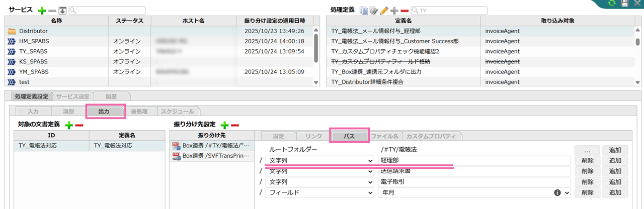Open the 出力 tab
644x209 pixels.
click(x=105, y=111)
